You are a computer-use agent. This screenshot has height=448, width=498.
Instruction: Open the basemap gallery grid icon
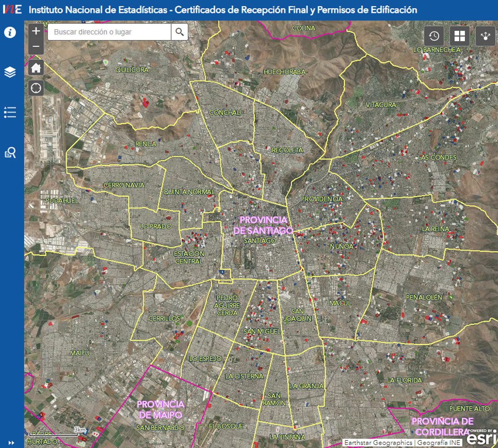(x=460, y=36)
